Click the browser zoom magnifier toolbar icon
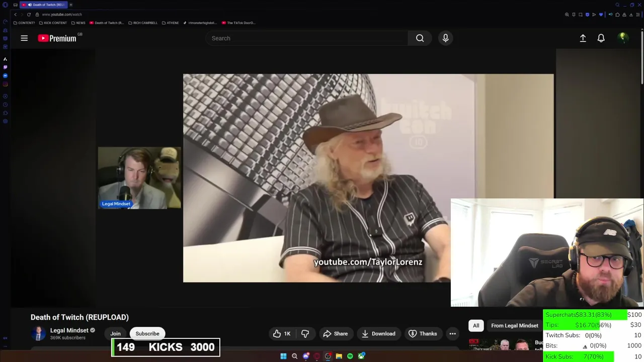This screenshot has height=362, width=644. (567, 15)
